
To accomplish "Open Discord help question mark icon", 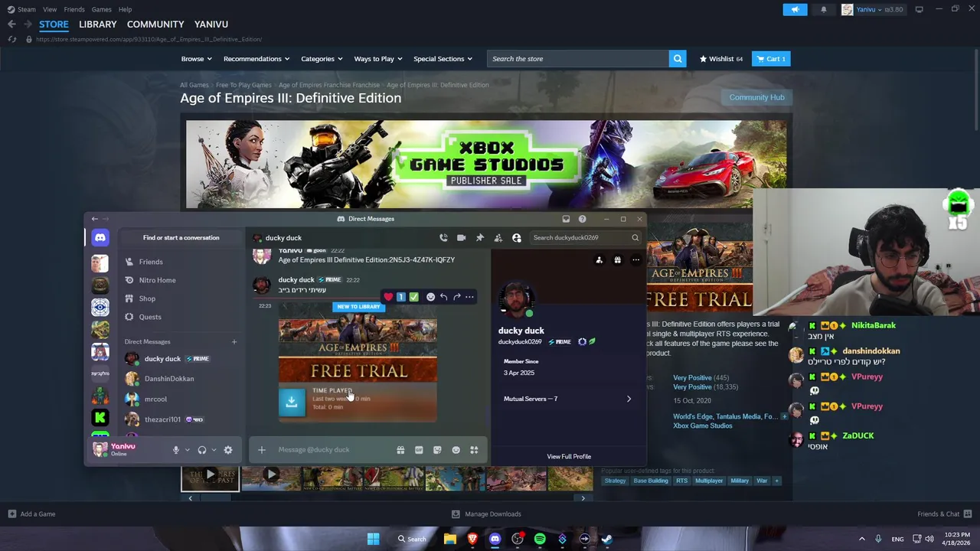I will tap(583, 219).
